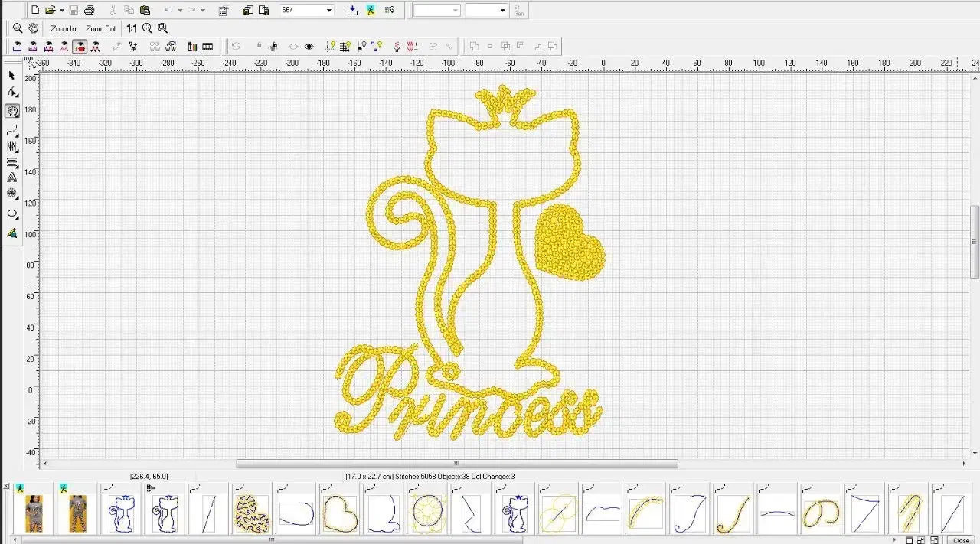This screenshot has width=980, height=544.
Task: Click the Print icon
Action: click(89, 10)
